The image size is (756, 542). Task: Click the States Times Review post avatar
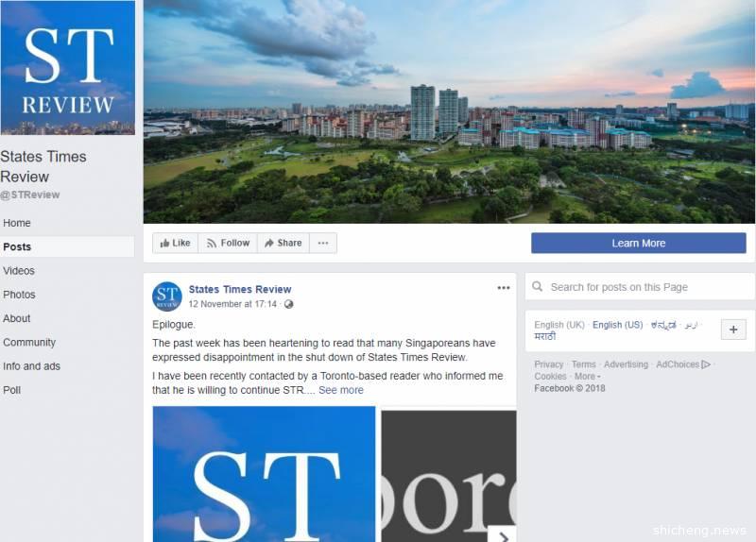(x=167, y=296)
